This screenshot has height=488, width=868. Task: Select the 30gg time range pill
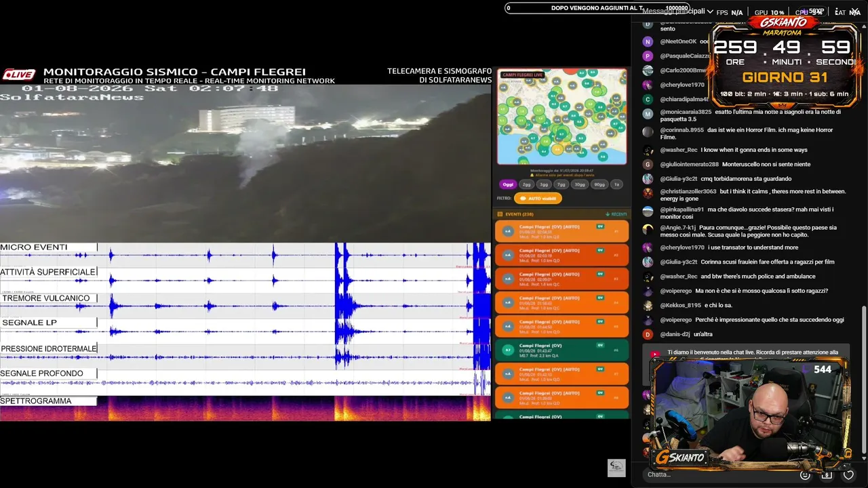pyautogui.click(x=579, y=184)
